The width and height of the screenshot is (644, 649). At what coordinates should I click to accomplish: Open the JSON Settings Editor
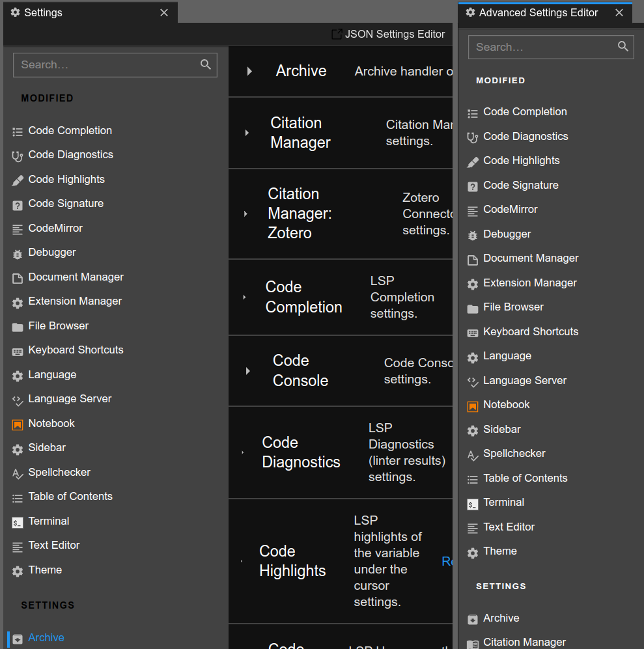coord(388,34)
